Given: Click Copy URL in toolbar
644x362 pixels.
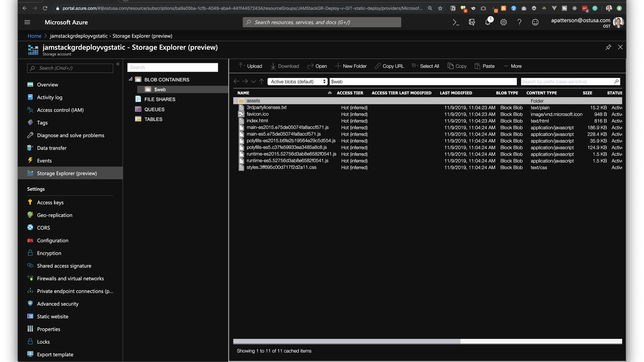Looking at the screenshot, I should [x=389, y=66].
